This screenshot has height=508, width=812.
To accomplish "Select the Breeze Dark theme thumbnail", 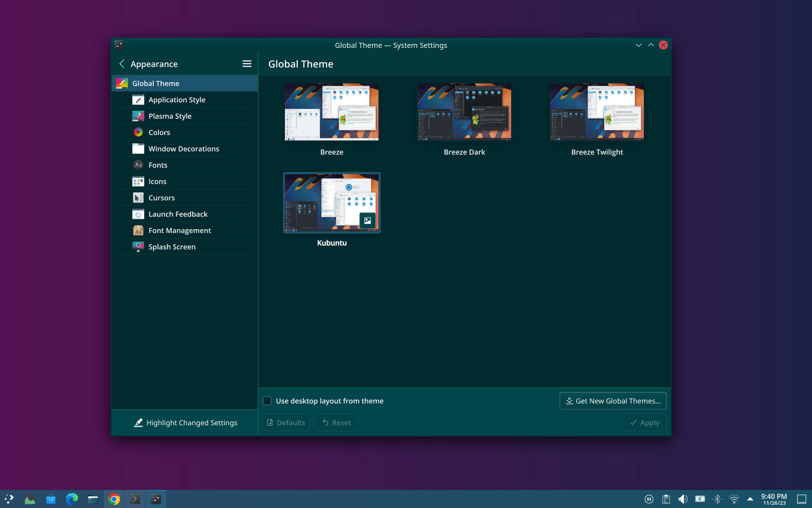I will 464,112.
